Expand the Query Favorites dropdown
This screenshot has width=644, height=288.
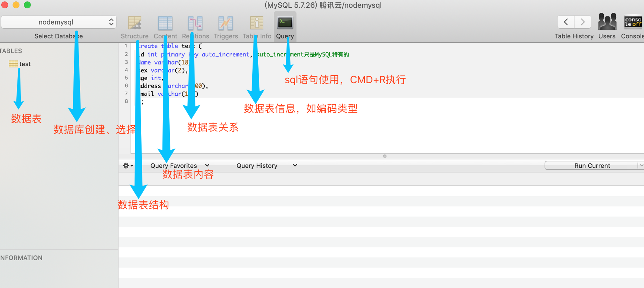pos(180,165)
